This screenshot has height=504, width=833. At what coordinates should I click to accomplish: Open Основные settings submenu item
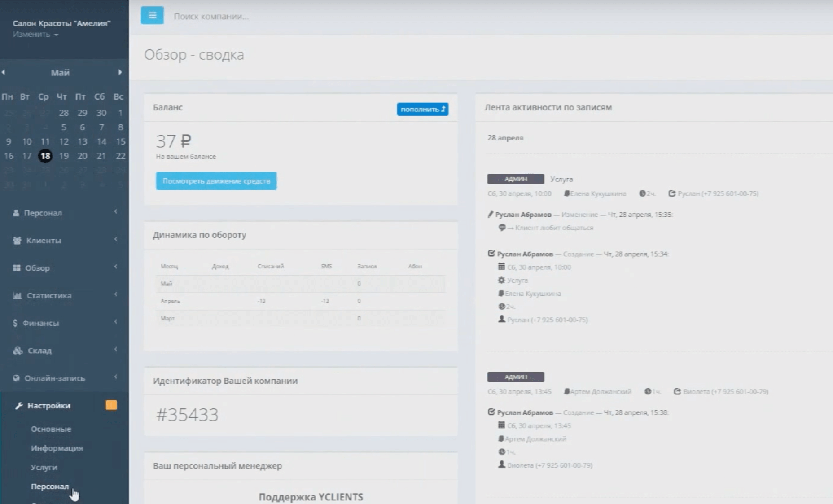pos(51,429)
